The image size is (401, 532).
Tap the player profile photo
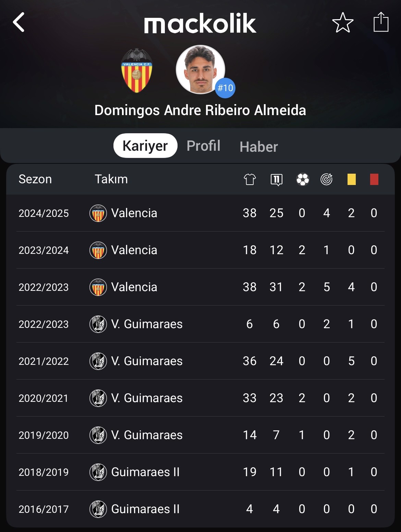200,70
